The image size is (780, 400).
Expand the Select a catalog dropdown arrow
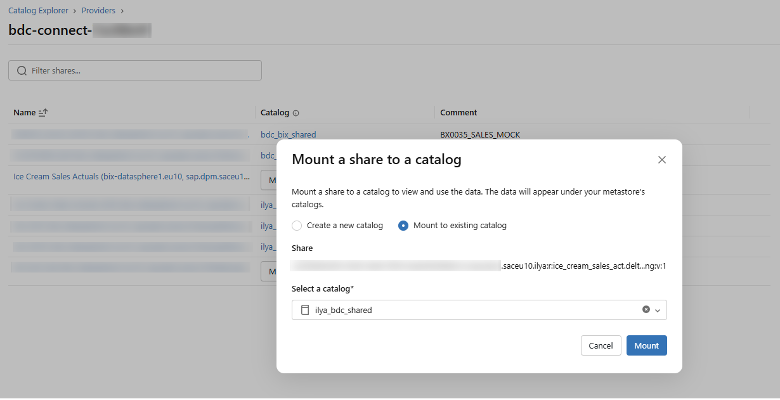658,310
